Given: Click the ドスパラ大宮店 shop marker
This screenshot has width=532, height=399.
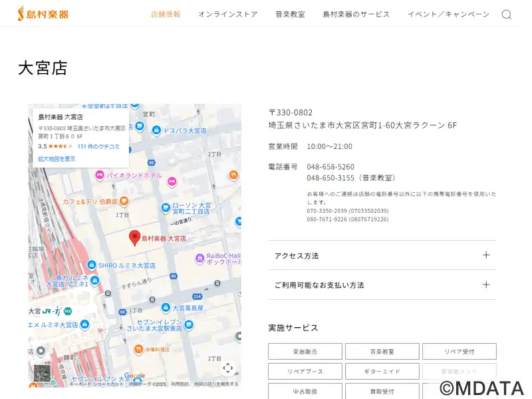Looking at the screenshot, I should click(157, 130).
